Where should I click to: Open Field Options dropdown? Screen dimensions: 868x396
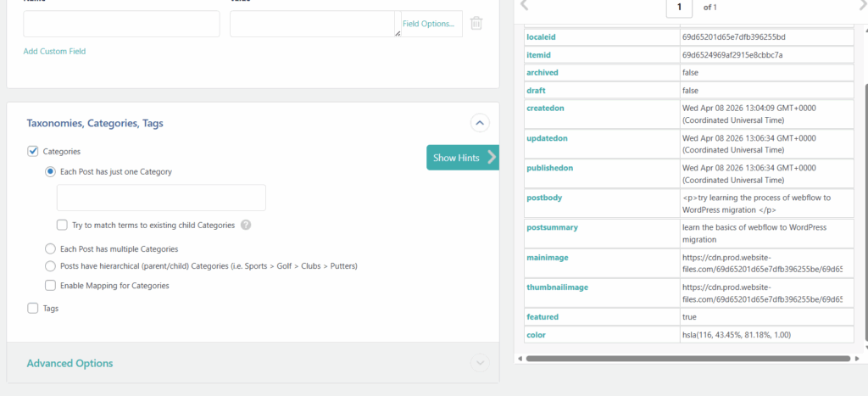click(428, 24)
